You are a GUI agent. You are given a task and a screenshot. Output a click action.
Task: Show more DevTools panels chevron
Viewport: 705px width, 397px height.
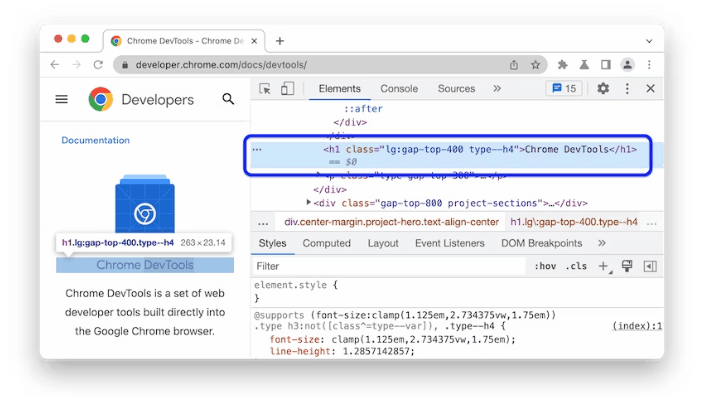point(497,89)
